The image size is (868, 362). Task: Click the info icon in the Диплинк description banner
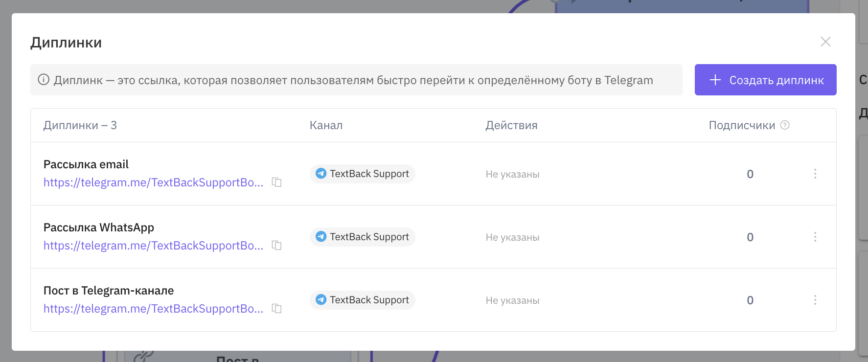(44, 80)
